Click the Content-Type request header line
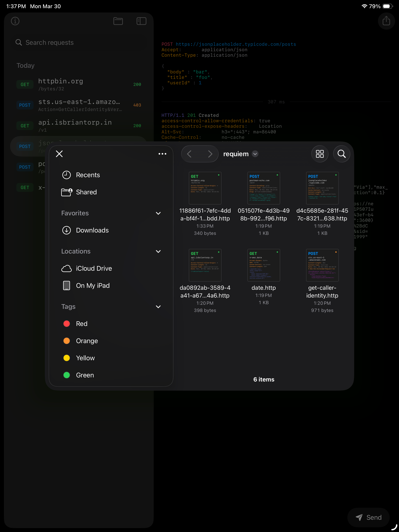The height and width of the screenshot is (532, 399). pyautogui.click(x=204, y=55)
